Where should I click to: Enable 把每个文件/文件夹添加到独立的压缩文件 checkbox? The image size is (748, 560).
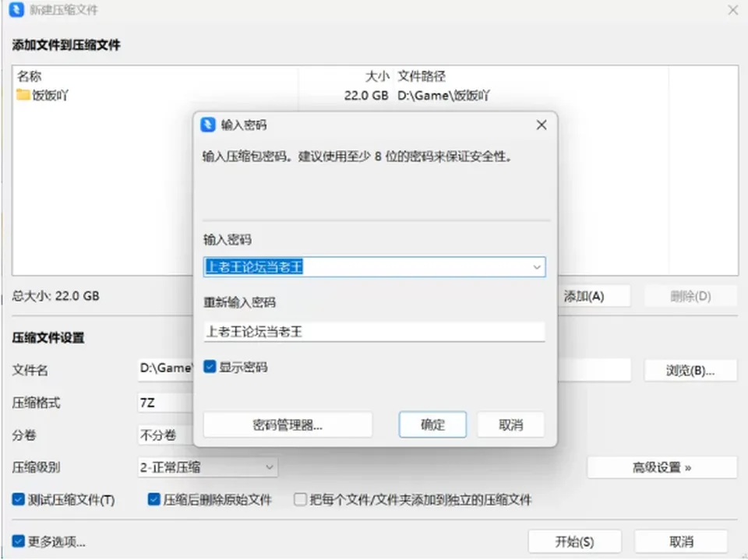(300, 499)
